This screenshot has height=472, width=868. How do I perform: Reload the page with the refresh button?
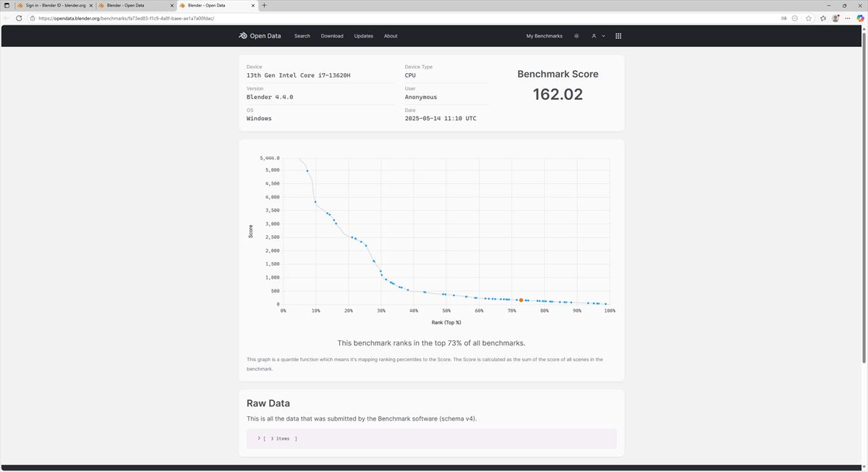point(20,18)
